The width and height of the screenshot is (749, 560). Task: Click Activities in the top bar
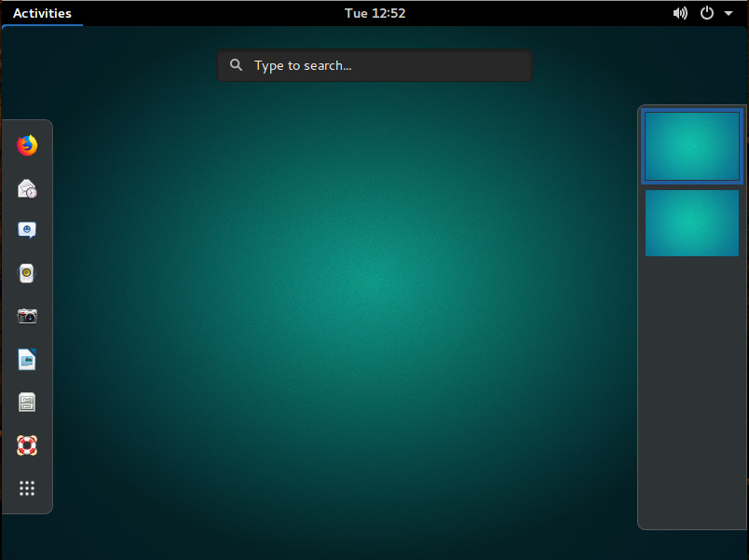(42, 13)
